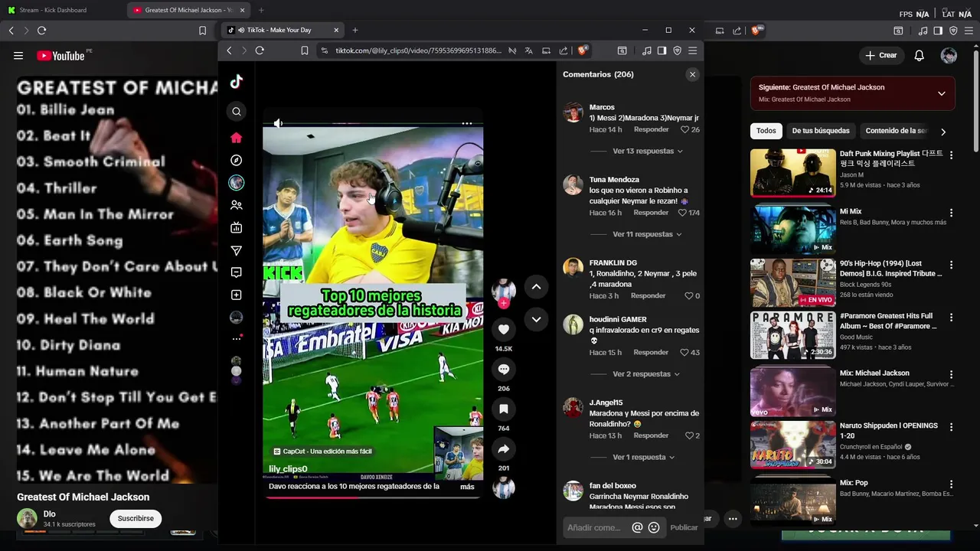Open TikTok Messages paper-plane icon
Image resolution: width=980 pixels, height=551 pixels.
coord(237,250)
